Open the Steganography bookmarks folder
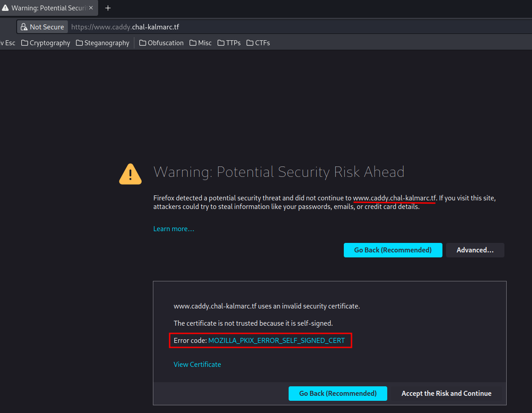The width and height of the screenshot is (532, 413). click(x=102, y=43)
